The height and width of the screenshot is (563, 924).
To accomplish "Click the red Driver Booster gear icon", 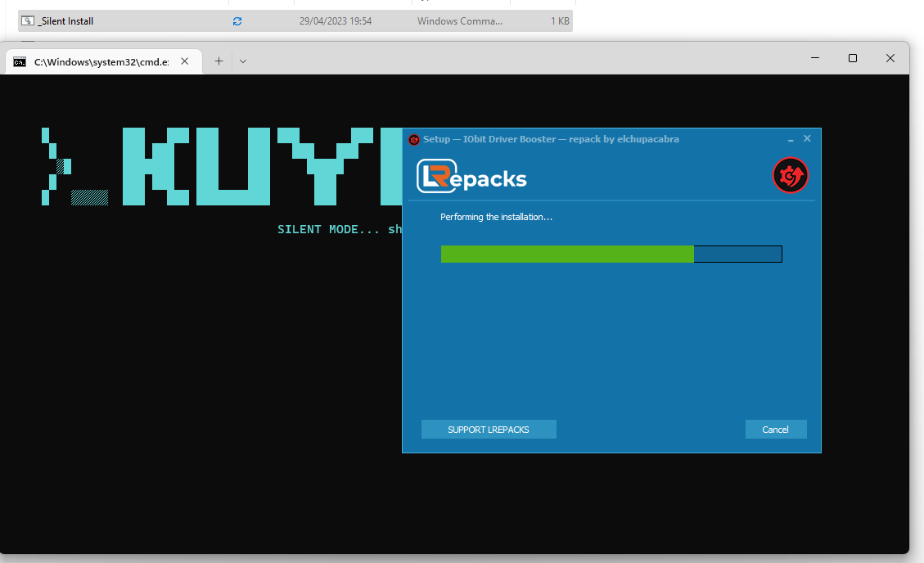I will pyautogui.click(x=790, y=175).
